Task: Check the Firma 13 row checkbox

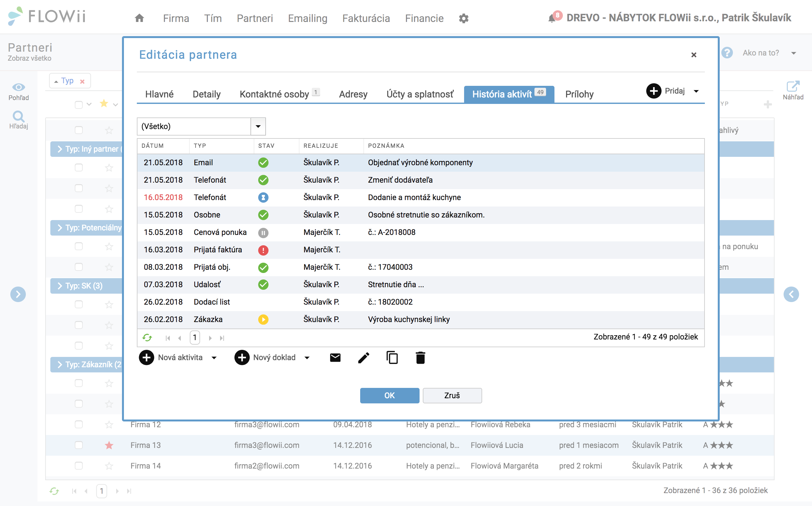Action: point(79,445)
